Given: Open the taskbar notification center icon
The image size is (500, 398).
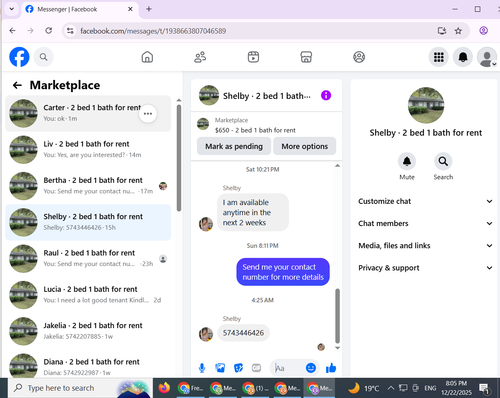Looking at the screenshot, I should click(x=484, y=388).
